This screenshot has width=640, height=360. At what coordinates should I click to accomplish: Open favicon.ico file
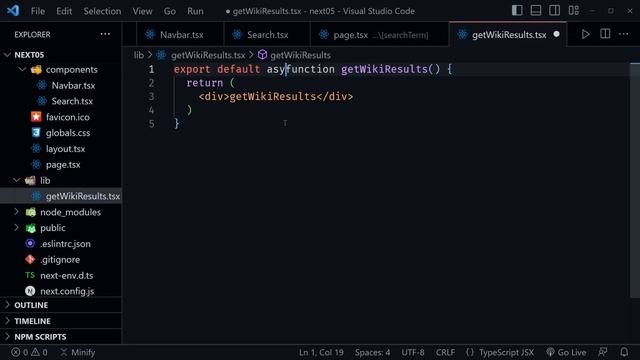(67, 117)
